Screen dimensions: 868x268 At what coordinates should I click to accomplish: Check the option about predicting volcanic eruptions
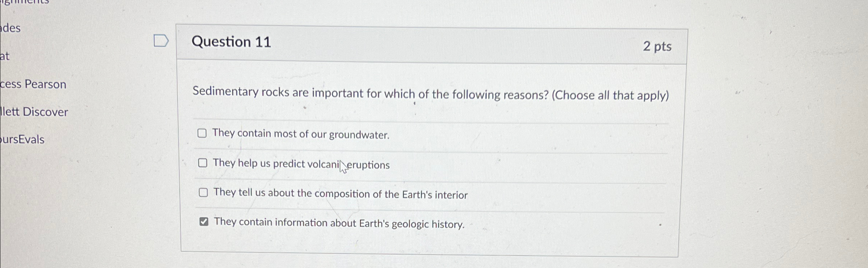[203, 163]
